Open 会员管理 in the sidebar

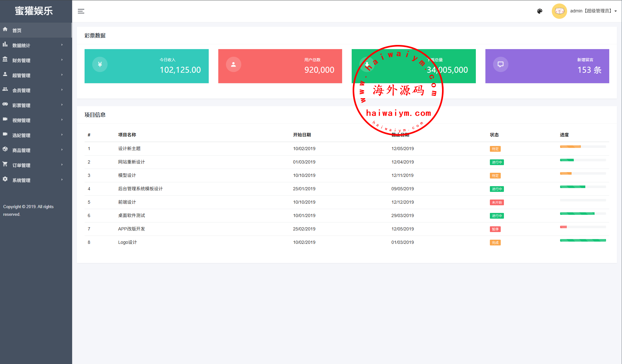tap(21, 91)
